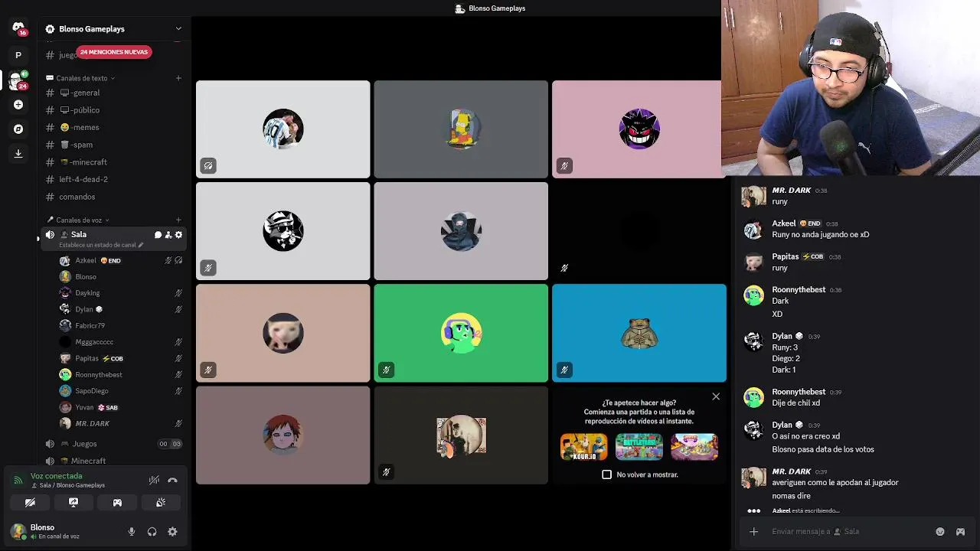The width and height of the screenshot is (980, 551).
Task: Open the discover servers compass icon
Action: tap(18, 129)
